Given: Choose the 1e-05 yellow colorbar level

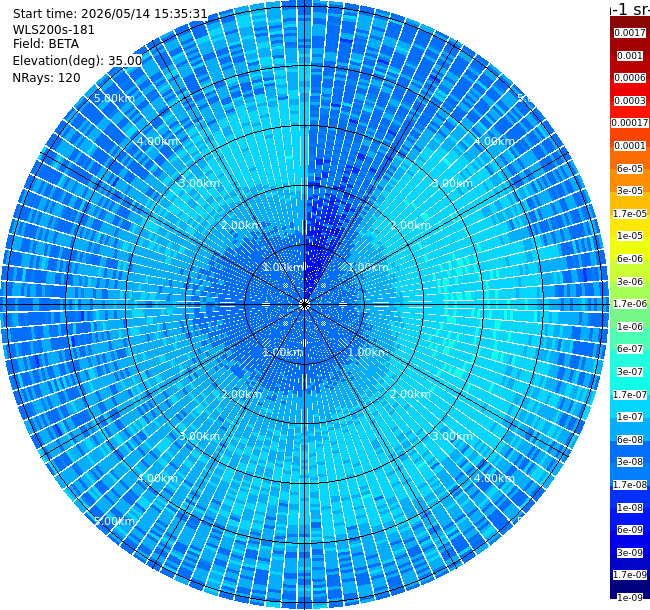Looking at the screenshot, I should (630, 236).
